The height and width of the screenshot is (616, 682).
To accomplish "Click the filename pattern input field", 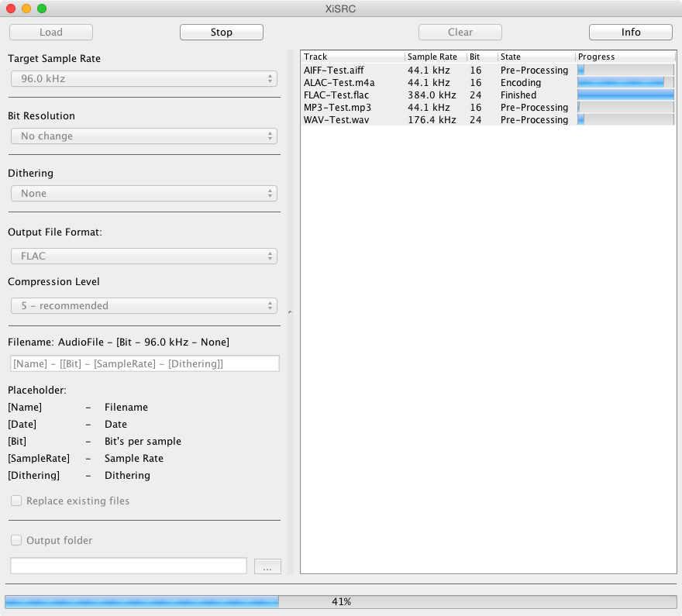I will pos(144,363).
